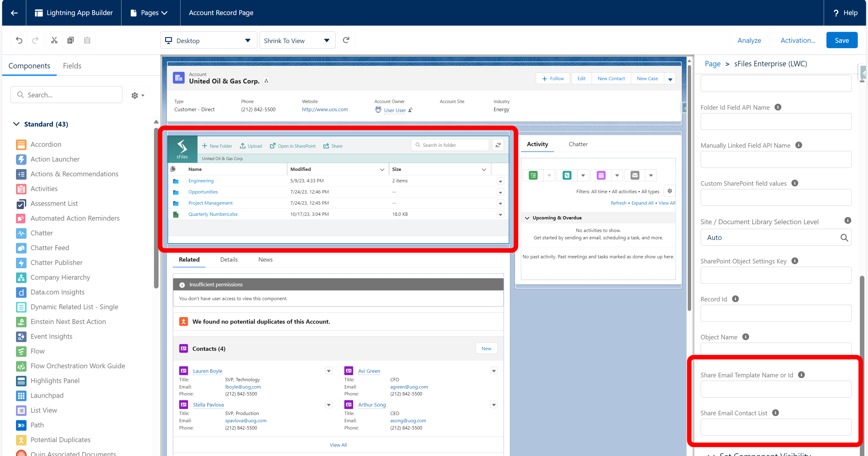This screenshot has width=868, height=456.
Task: Collapse the Upcoming & Overdue section
Action: coord(527,218)
